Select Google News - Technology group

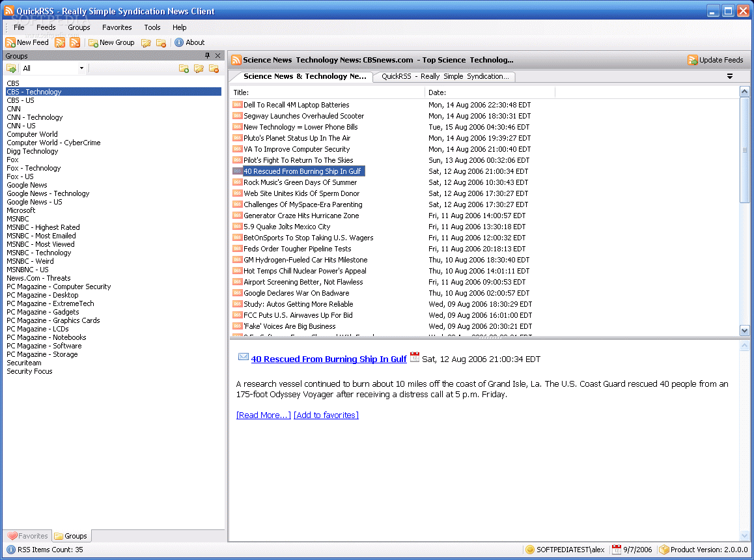click(48, 193)
